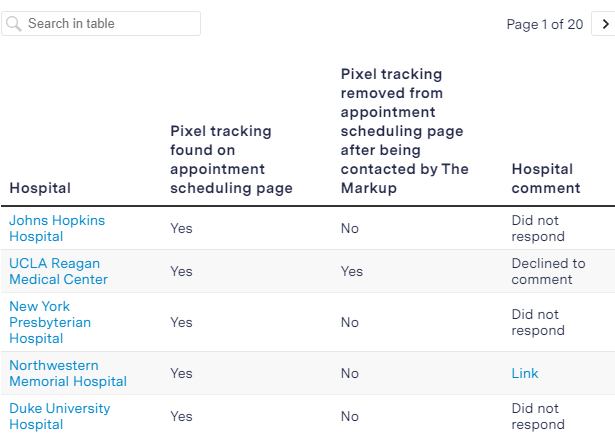Sort by Pixel tracking found column header
Image resolution: width=615 pixels, height=436 pixels.
[231, 159]
